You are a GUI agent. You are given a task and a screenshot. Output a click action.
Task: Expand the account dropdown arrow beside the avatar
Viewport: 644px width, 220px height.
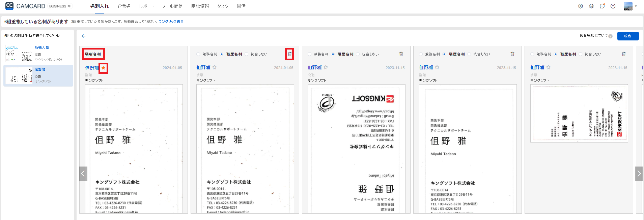(636, 6)
